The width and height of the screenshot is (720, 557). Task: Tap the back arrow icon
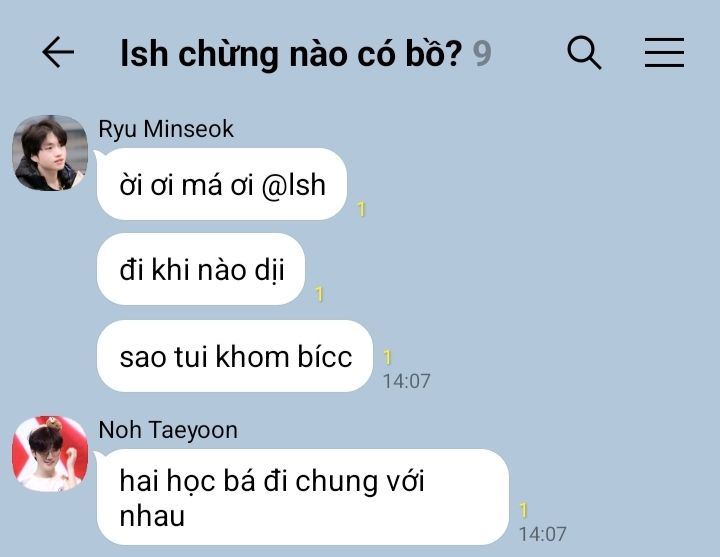click(x=58, y=52)
